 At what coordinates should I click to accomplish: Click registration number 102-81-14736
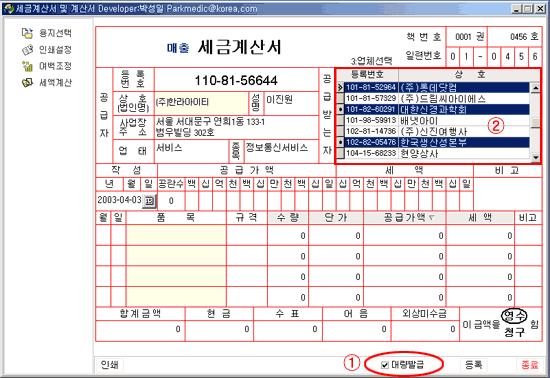coord(371,131)
